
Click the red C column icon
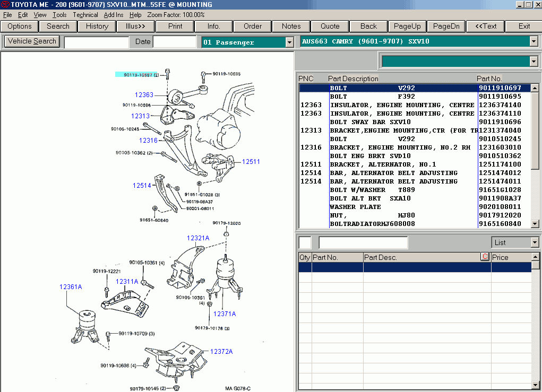tap(485, 257)
